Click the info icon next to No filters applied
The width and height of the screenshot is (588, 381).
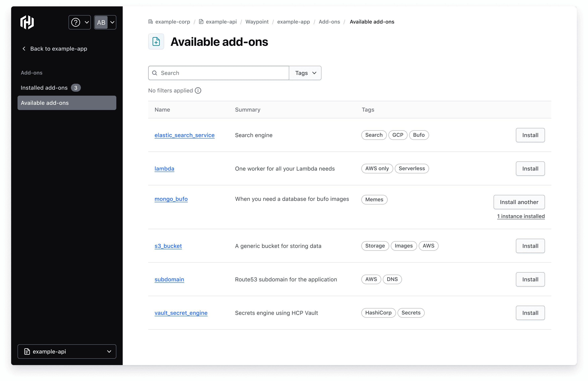point(198,90)
